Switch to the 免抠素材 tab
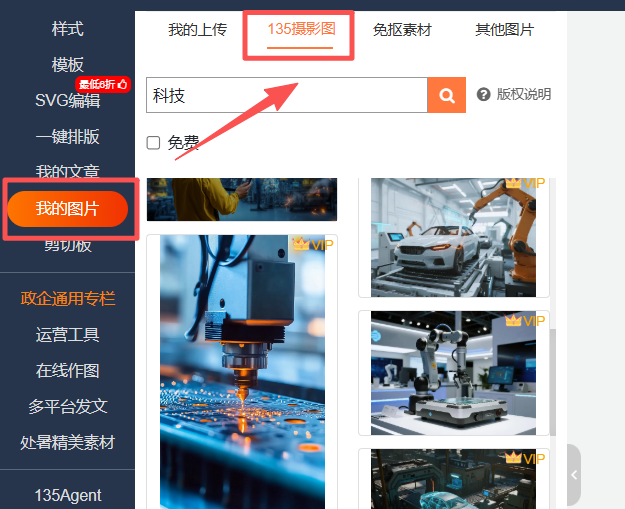Screen dimensions: 625x509 pos(402,30)
